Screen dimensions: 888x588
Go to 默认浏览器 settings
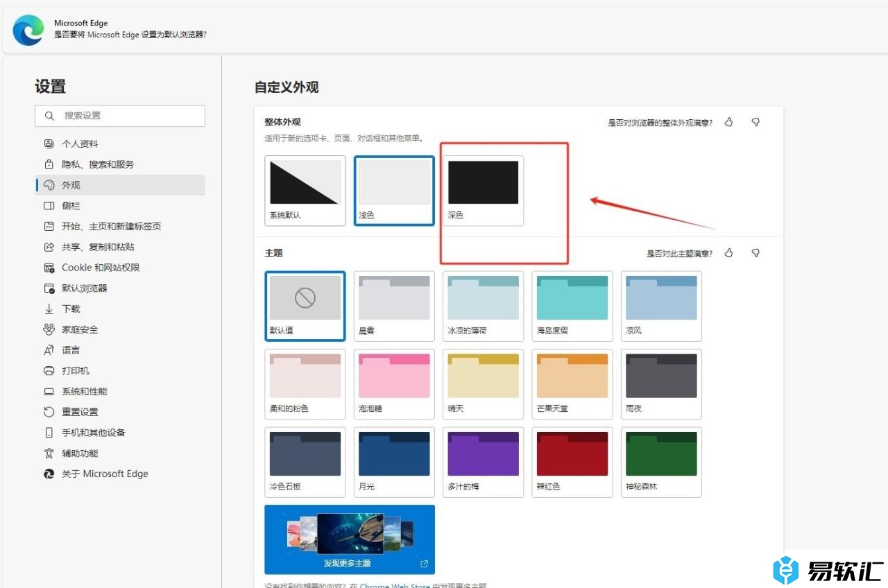pos(119,288)
